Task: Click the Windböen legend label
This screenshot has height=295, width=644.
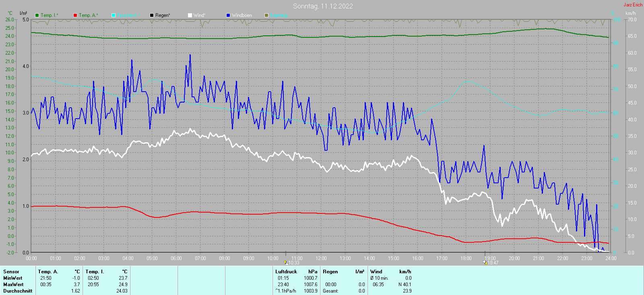Action: point(242,15)
